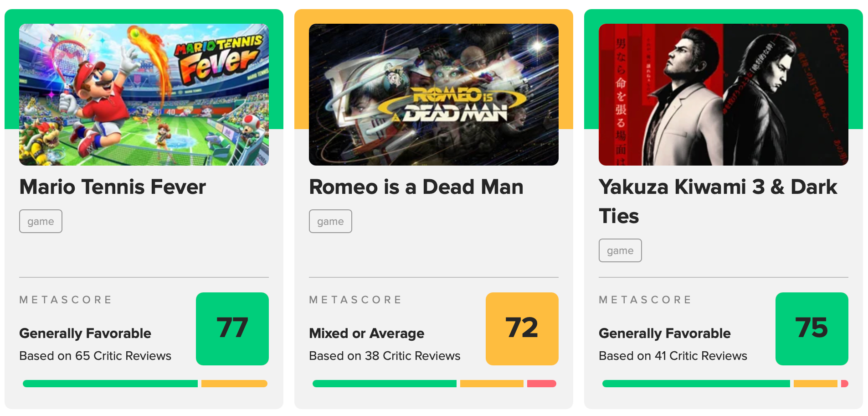Click the green positive bar for Mario Tennis Fever
This screenshot has width=868, height=416.
110,384
